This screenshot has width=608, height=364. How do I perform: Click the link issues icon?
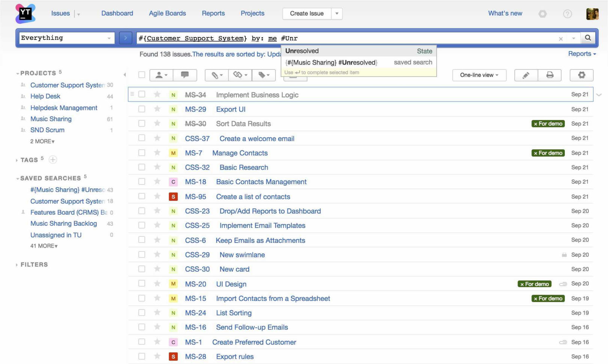coord(239,75)
